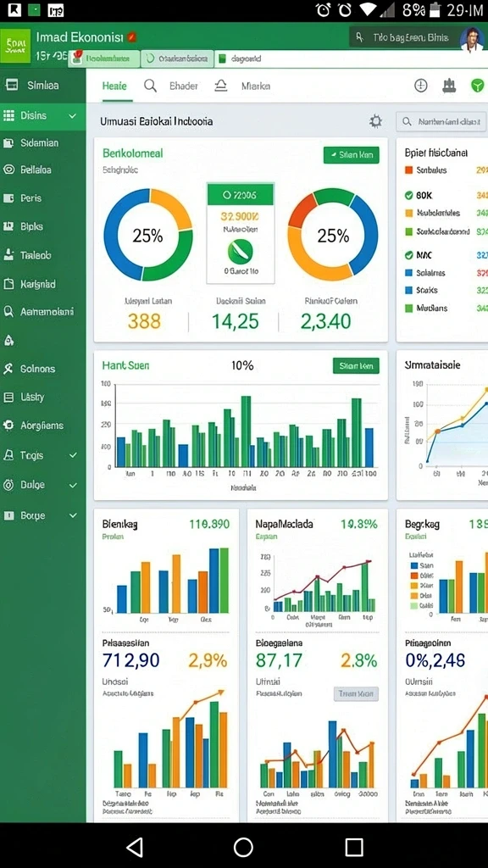Click the green button in Hant Suen card

coord(356,365)
